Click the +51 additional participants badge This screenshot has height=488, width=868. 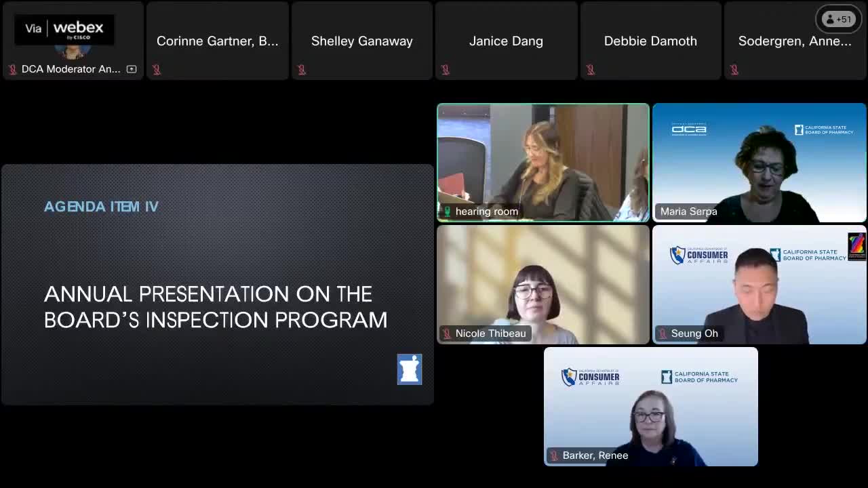[837, 19]
